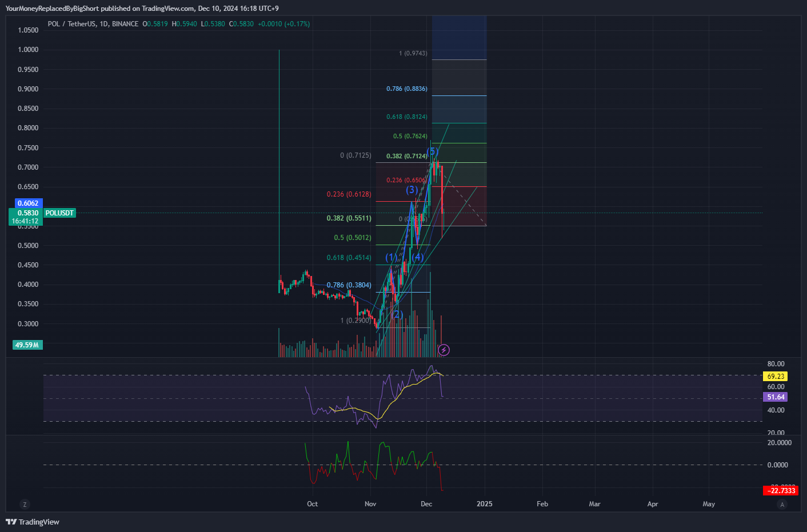Click the purple lightning bolt event icon
Screen dimensions: 807x532
coord(444,350)
